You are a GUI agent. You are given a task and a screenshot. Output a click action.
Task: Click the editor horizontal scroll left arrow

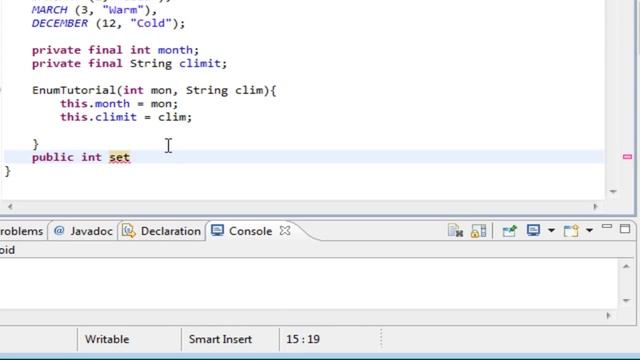(x=10, y=207)
